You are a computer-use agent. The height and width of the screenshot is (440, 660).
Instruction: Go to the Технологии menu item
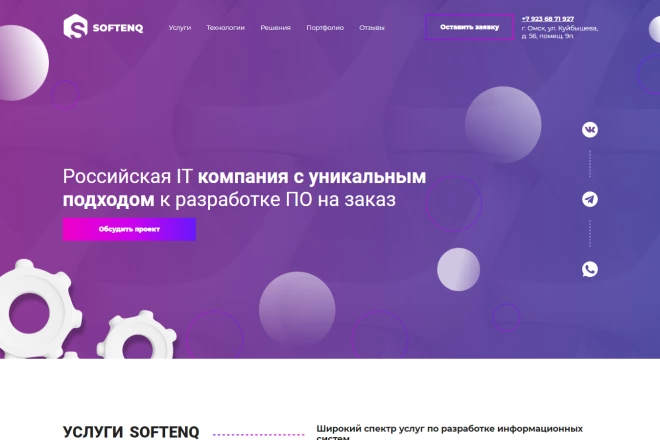click(225, 28)
